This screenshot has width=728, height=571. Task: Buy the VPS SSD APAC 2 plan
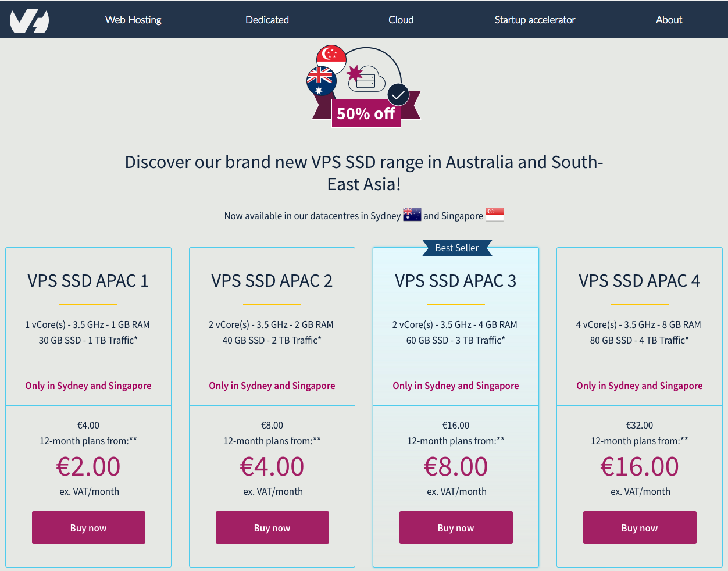[x=272, y=527]
